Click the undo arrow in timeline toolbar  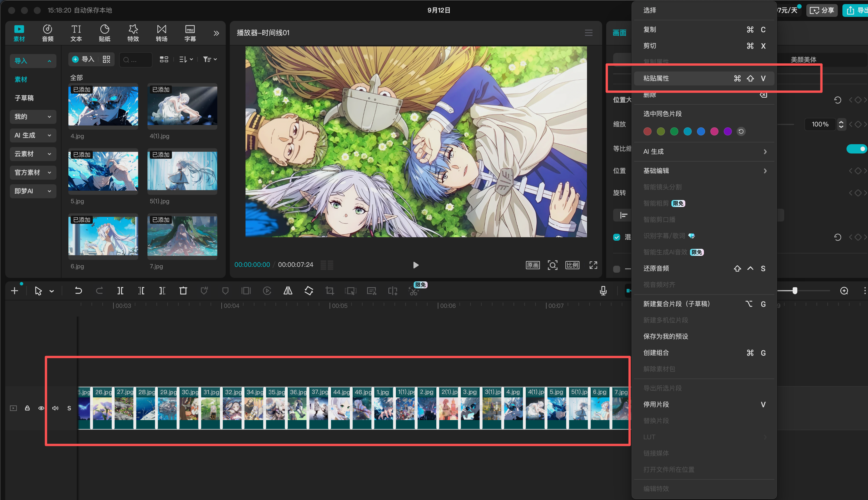pyautogui.click(x=78, y=291)
